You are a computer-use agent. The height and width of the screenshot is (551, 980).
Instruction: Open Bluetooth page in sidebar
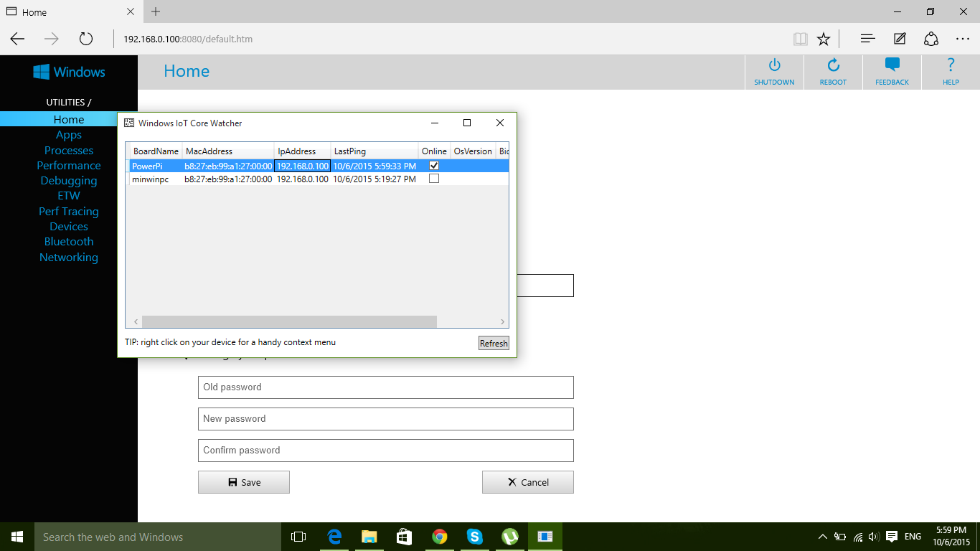click(69, 242)
